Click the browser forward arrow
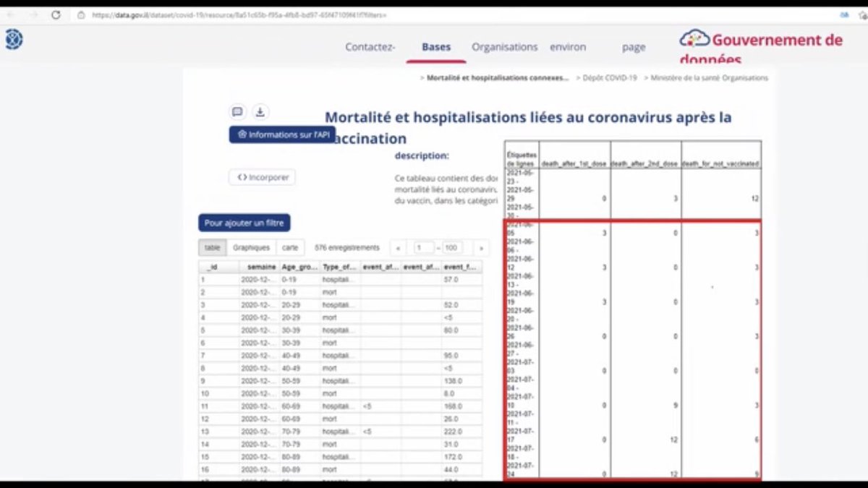 [33, 14]
